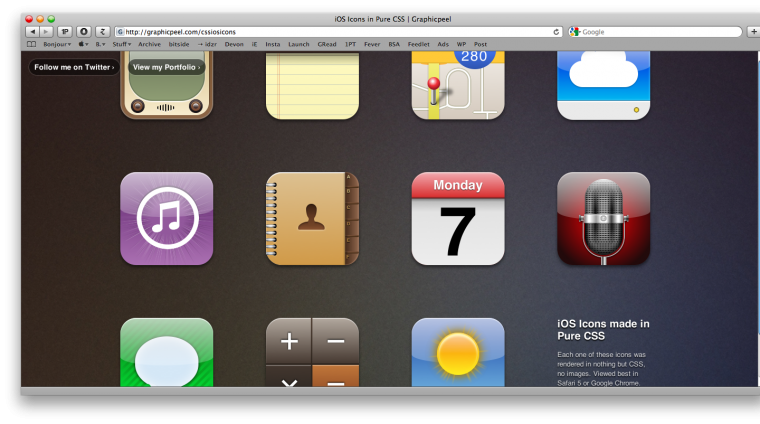Open the Calculator icon
This screenshot has width=760, height=424.
coord(312,352)
